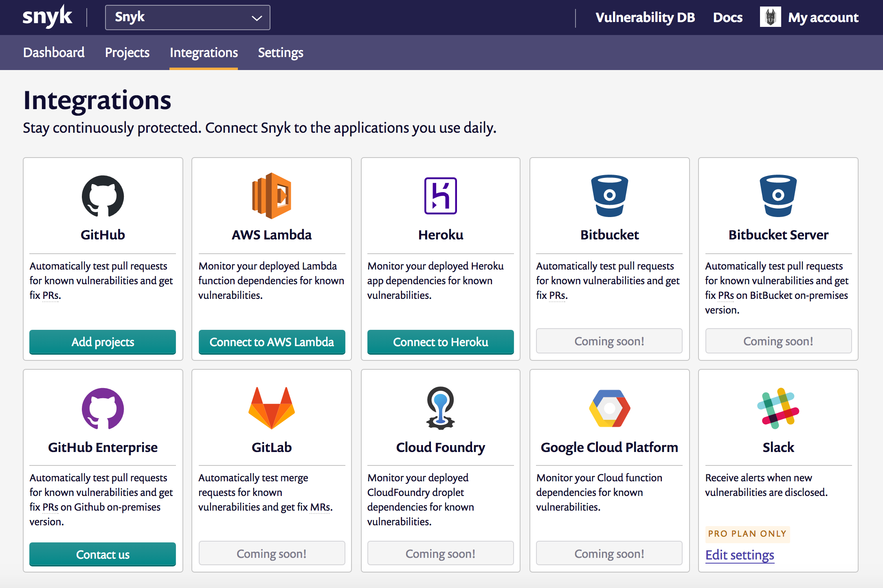
Task: Switch to the Projects tab
Action: point(127,53)
